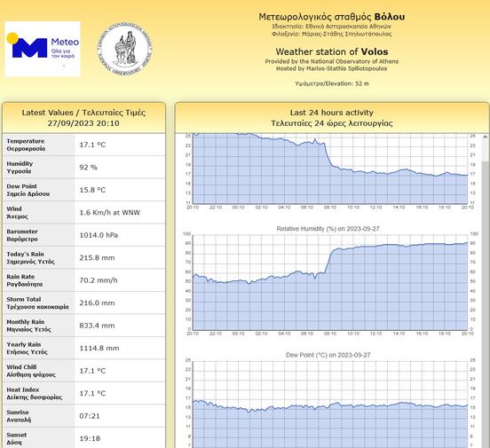Click the Dew Point chart title
This screenshot has width=490, height=448.
coord(328,355)
